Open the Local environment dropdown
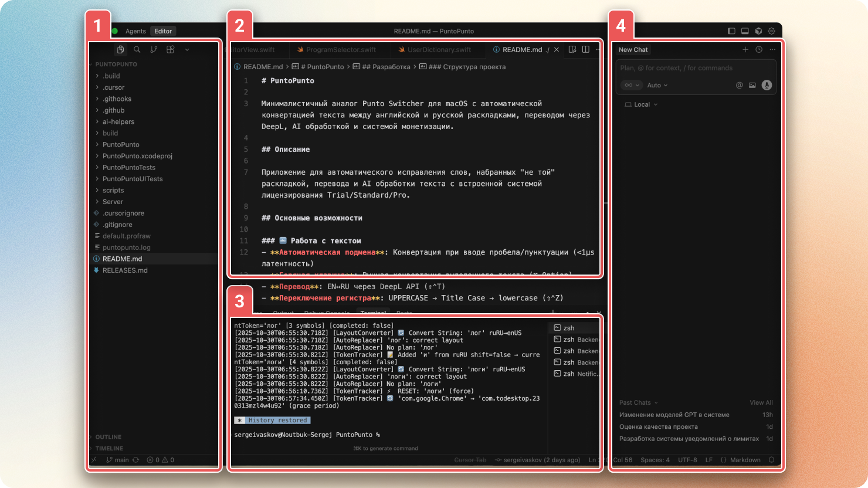Viewport: 868px width, 488px height. click(640, 104)
